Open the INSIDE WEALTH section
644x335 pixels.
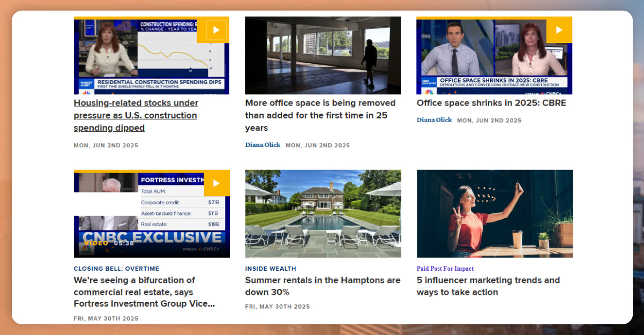coord(271,269)
